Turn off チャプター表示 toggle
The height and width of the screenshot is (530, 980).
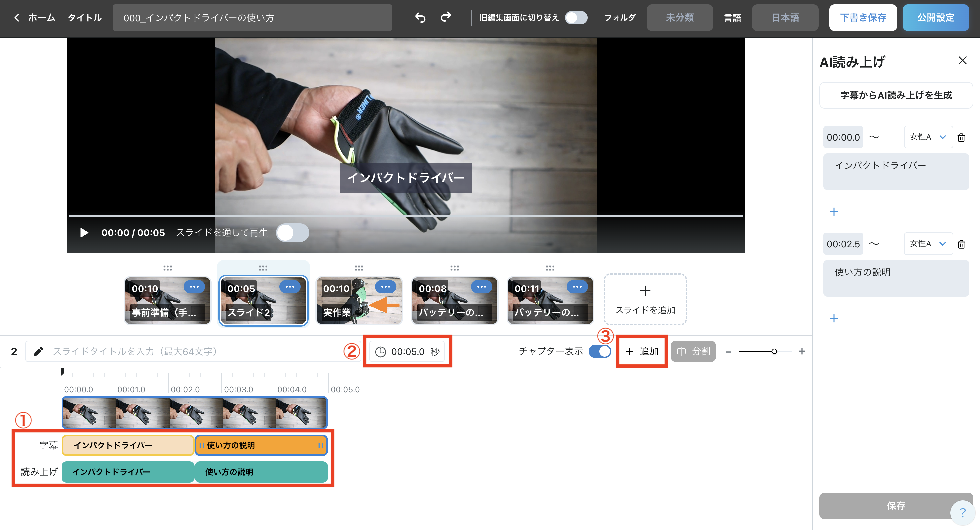click(x=600, y=351)
